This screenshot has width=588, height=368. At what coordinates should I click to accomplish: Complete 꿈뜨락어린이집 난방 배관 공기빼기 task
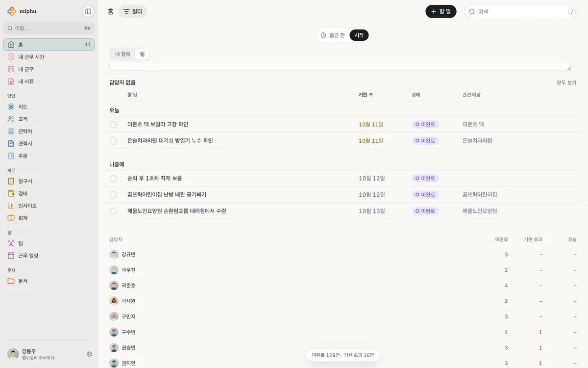click(x=113, y=195)
